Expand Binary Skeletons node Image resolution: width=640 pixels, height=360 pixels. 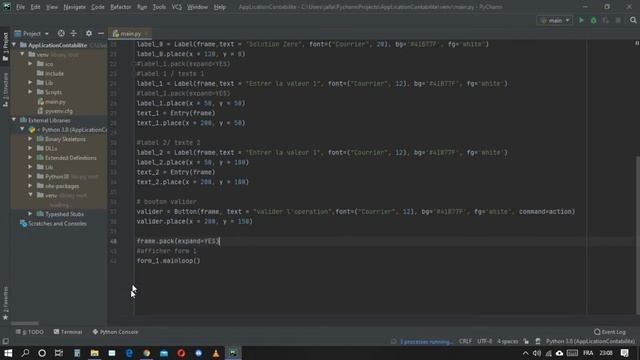pyautogui.click(x=31, y=139)
